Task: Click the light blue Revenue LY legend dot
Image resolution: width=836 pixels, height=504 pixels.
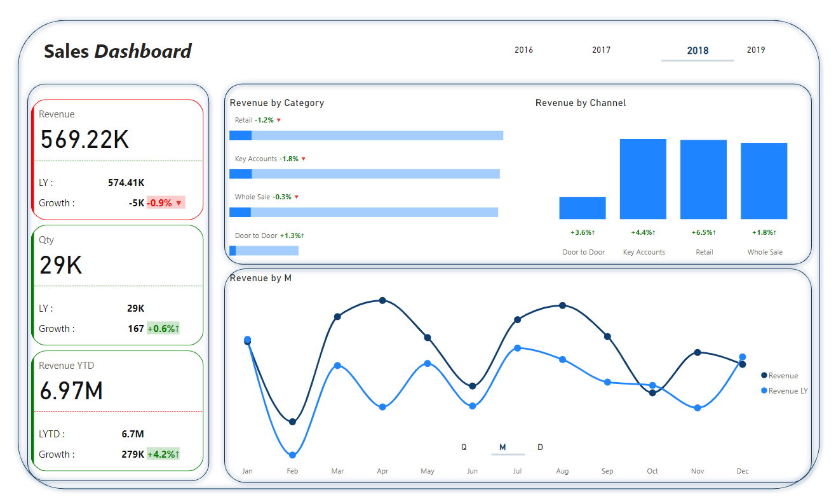Action: pos(764,391)
